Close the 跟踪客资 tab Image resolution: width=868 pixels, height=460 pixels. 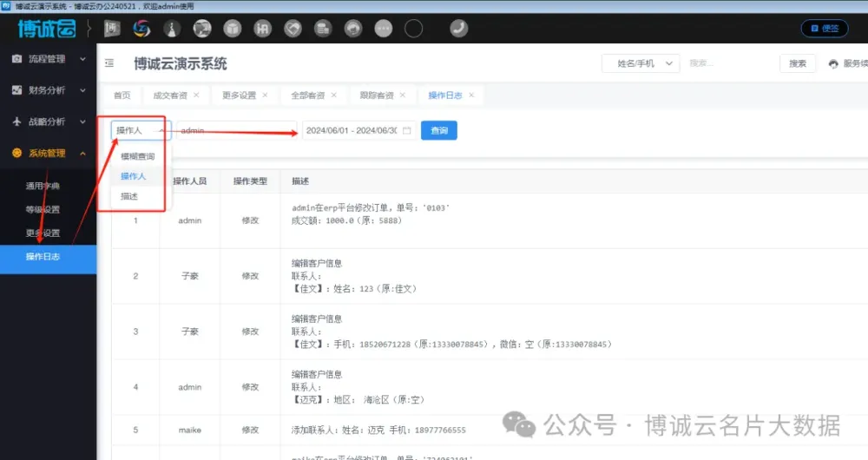[402, 95]
